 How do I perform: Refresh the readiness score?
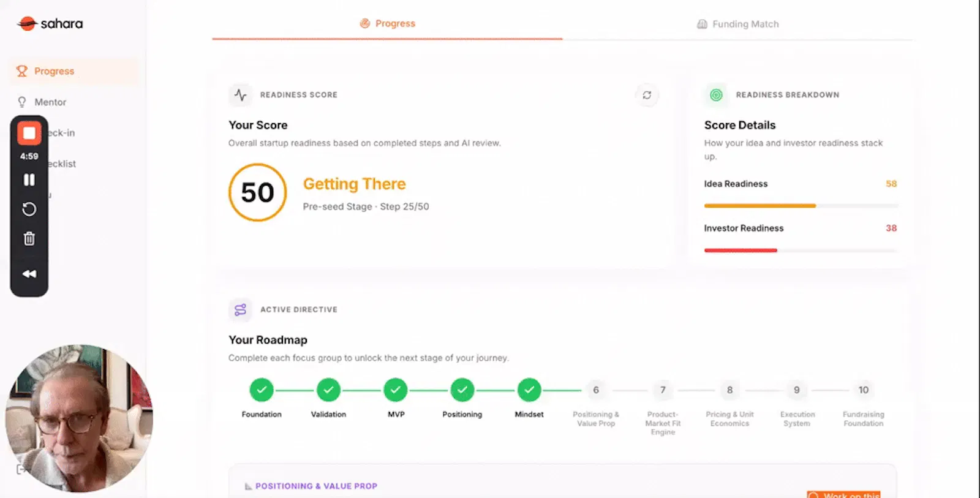click(647, 95)
